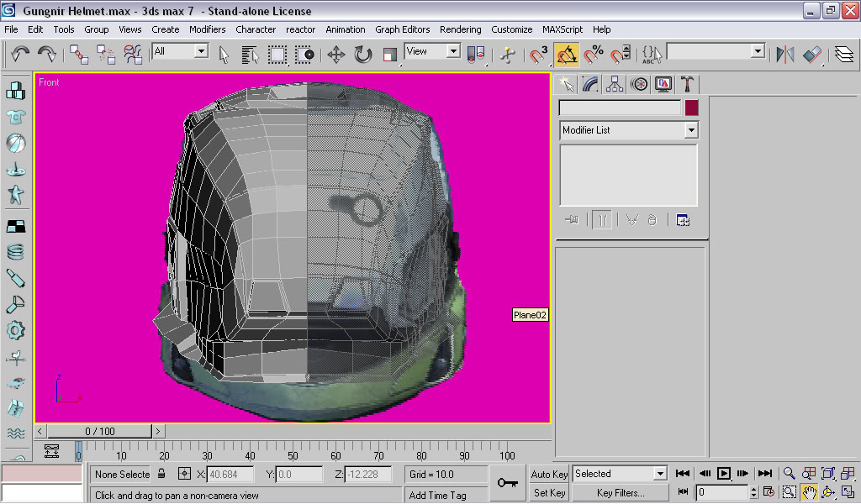Viewport: 861px width, 504px height.
Task: Select the Move transform tool
Action: 335,55
